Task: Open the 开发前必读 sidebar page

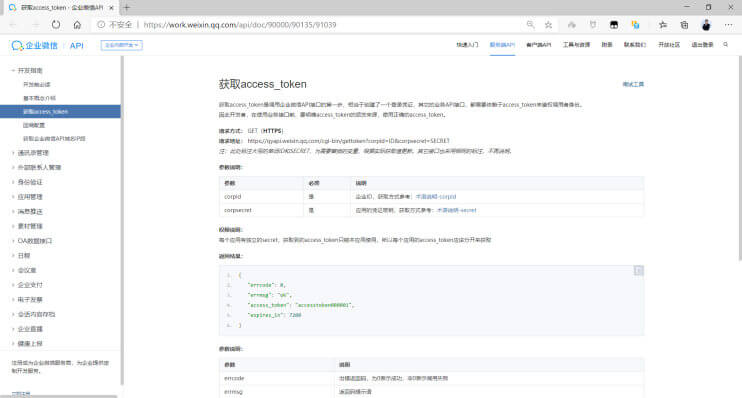Action: point(37,84)
